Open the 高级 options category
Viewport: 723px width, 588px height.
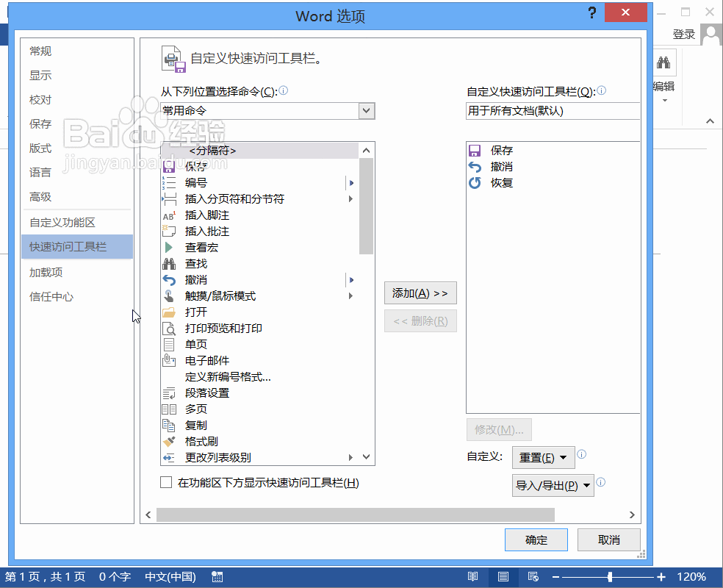(x=40, y=197)
